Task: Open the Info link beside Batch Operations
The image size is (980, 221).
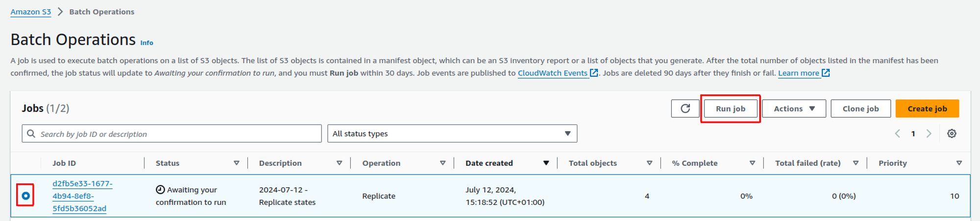Action: [147, 43]
